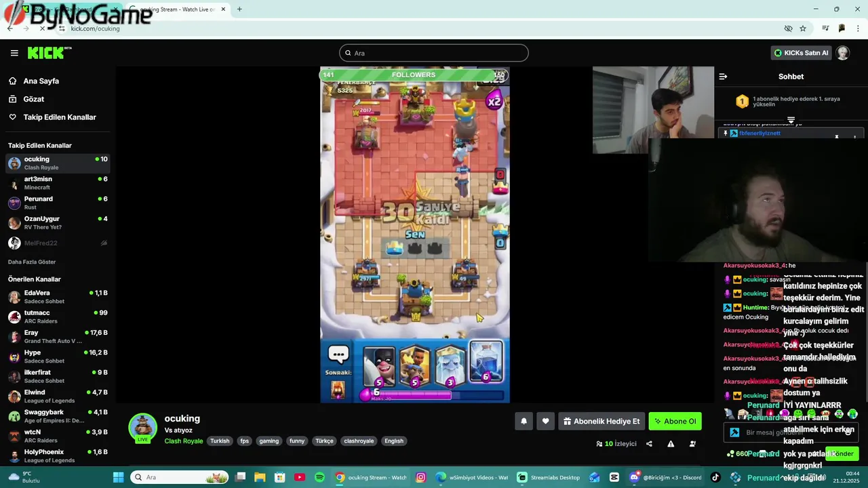The width and height of the screenshot is (868, 488).
Task: Bookmark this page with the star icon
Action: click(x=803, y=28)
